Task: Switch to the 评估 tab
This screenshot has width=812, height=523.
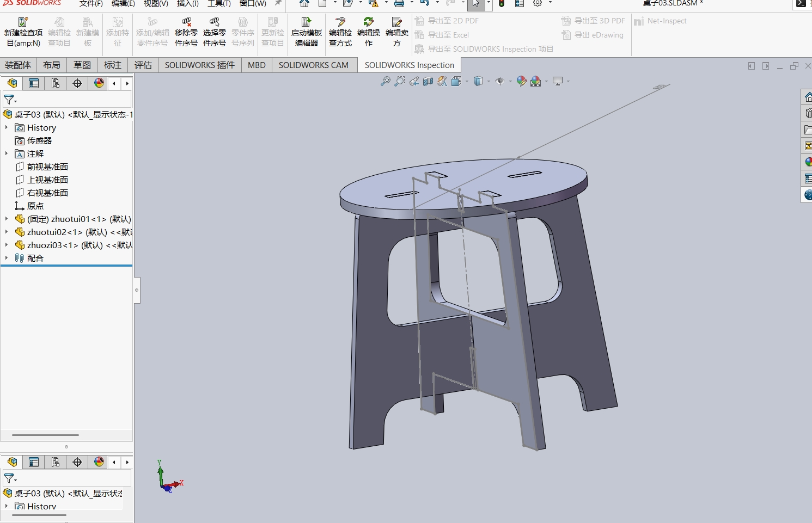Action: click(143, 65)
